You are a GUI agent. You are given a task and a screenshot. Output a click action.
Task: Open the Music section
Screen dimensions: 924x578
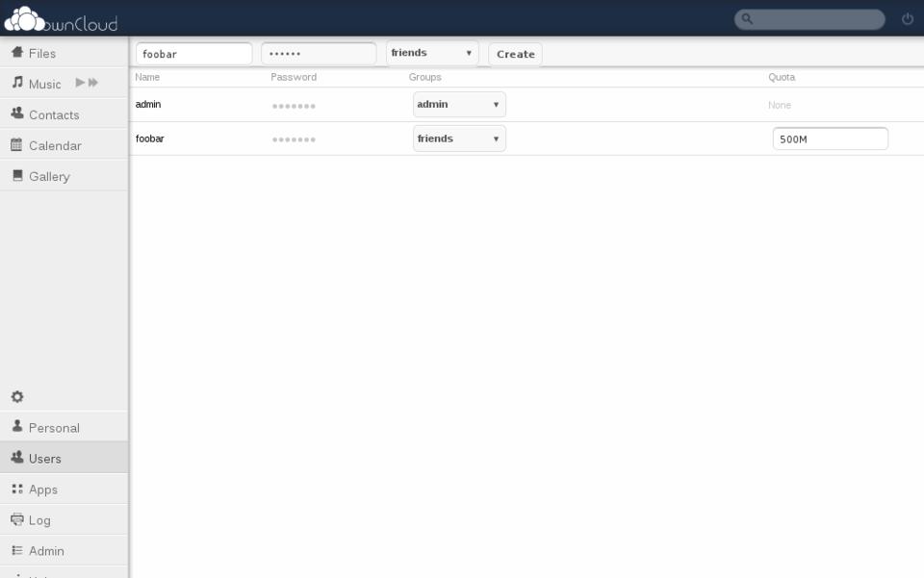click(44, 84)
